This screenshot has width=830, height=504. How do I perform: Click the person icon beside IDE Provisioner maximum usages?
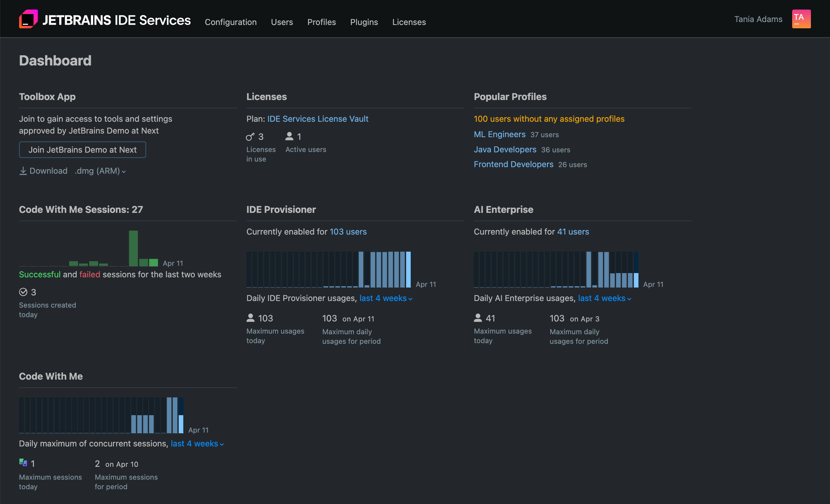pyautogui.click(x=251, y=317)
